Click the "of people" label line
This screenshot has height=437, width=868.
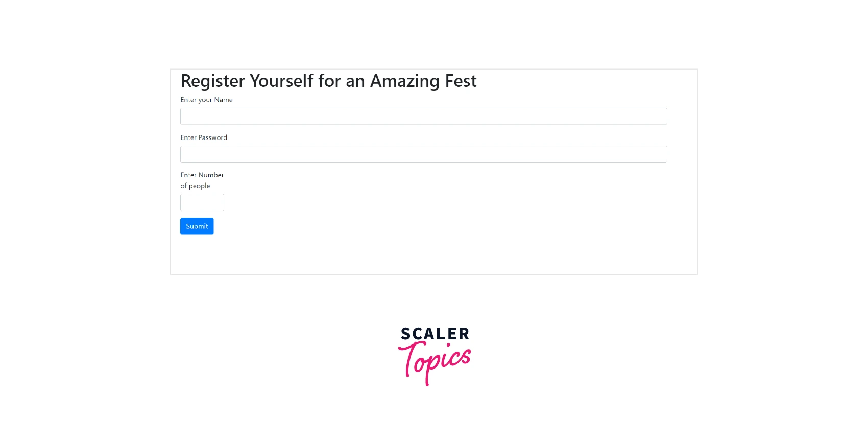(x=195, y=186)
